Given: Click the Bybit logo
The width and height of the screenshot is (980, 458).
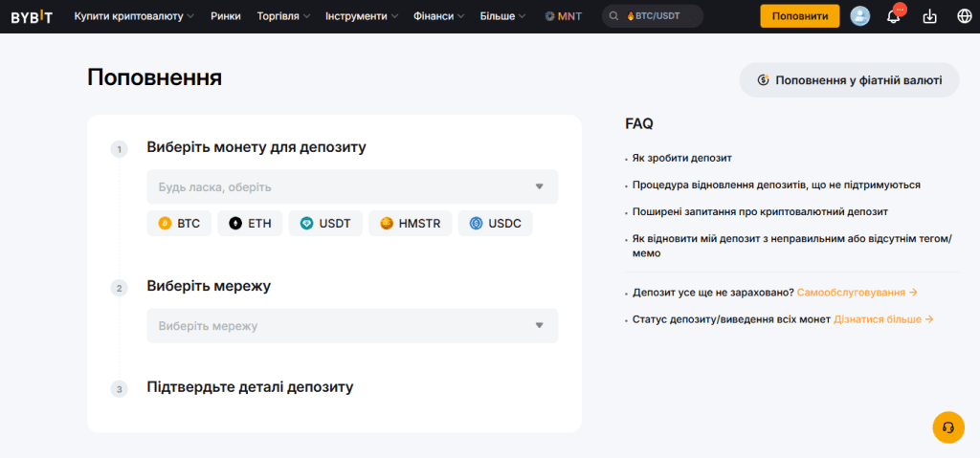Looking at the screenshot, I should click(32, 16).
